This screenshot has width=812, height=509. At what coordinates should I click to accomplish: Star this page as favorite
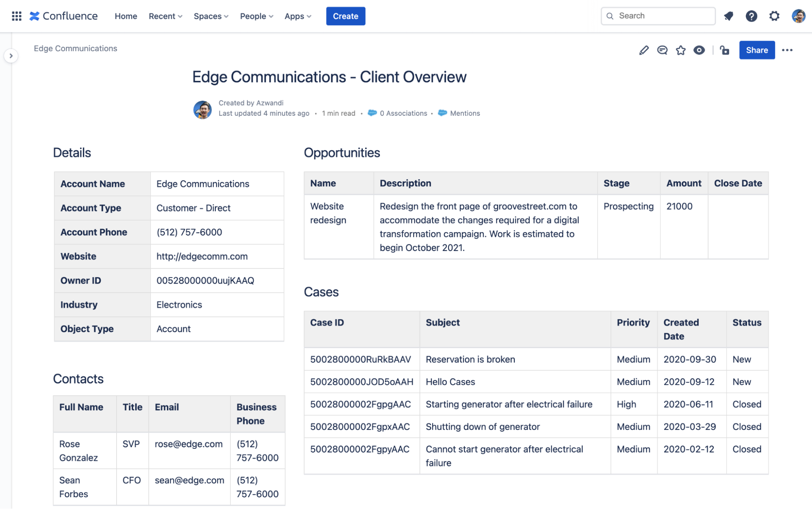(681, 50)
